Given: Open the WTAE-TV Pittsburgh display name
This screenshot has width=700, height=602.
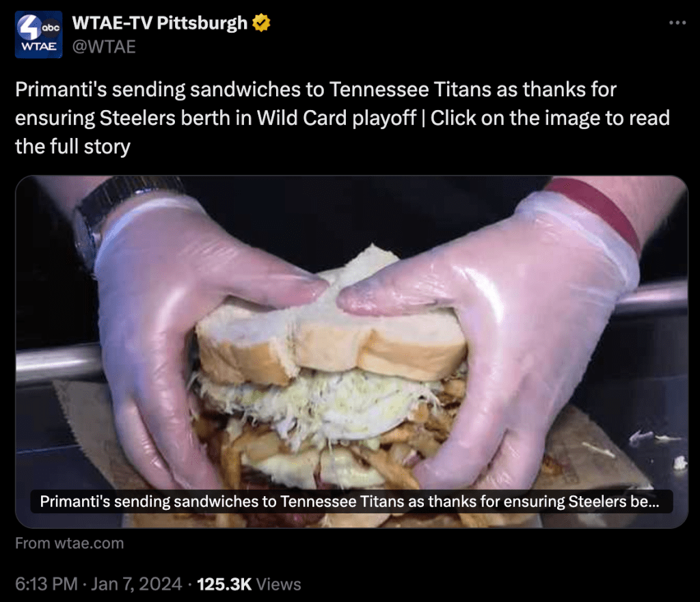Looking at the screenshot, I should coord(159,23).
